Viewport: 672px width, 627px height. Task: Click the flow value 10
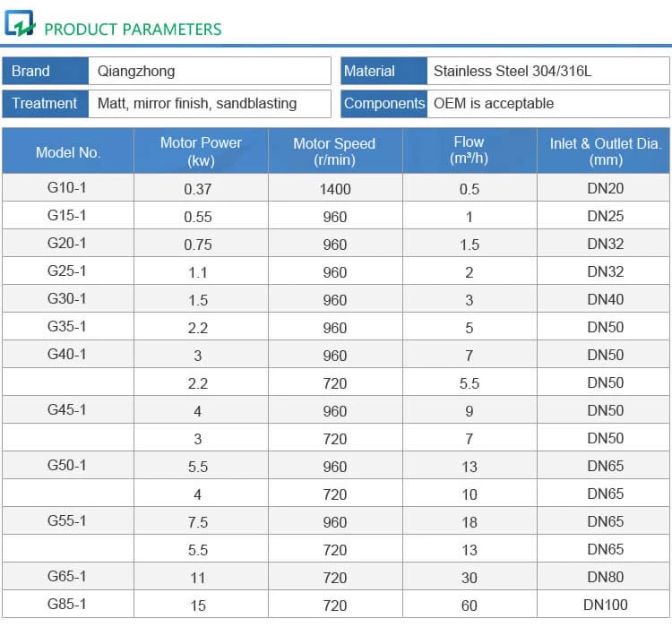click(470, 494)
